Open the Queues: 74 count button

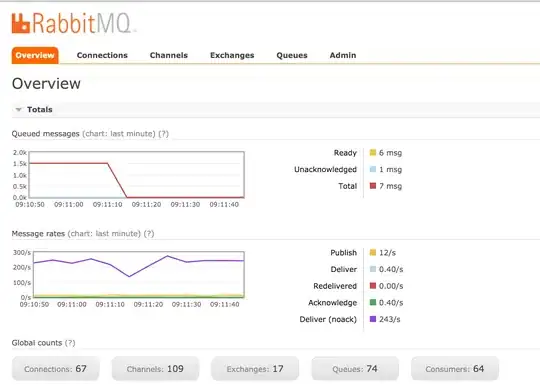(355, 369)
